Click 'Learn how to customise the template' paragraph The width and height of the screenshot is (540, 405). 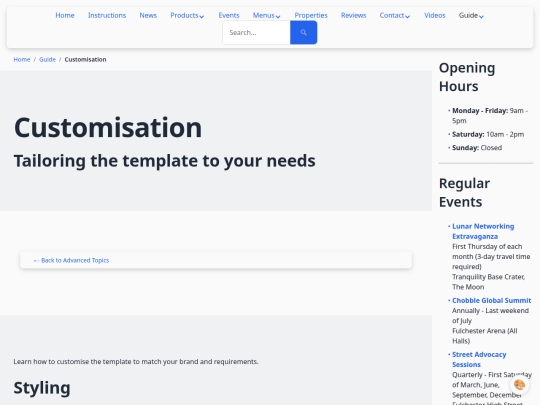pos(136,362)
